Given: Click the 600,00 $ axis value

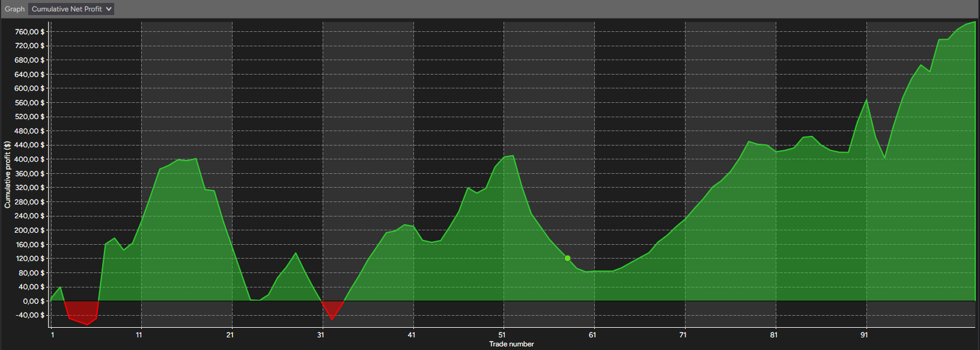Looking at the screenshot, I should tap(29, 88).
